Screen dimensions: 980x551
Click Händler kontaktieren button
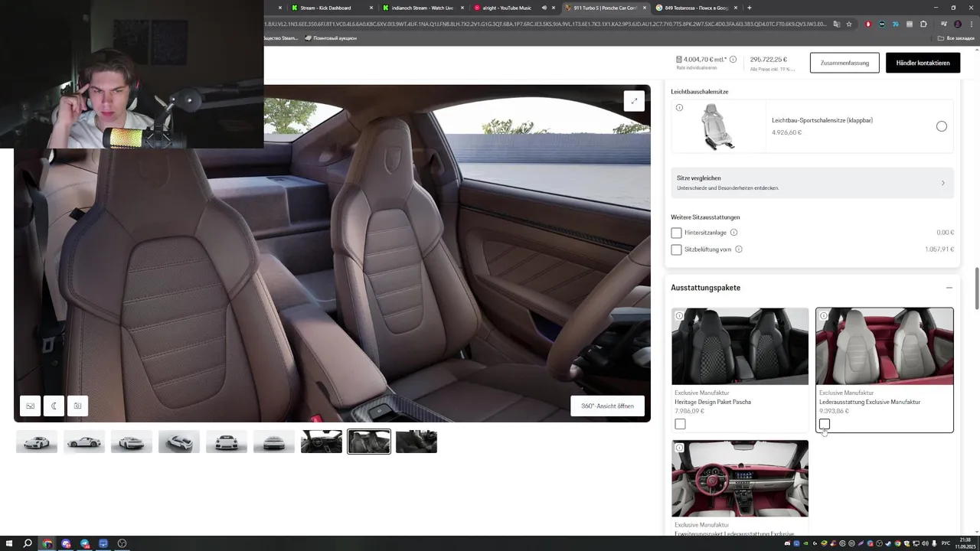[923, 63]
